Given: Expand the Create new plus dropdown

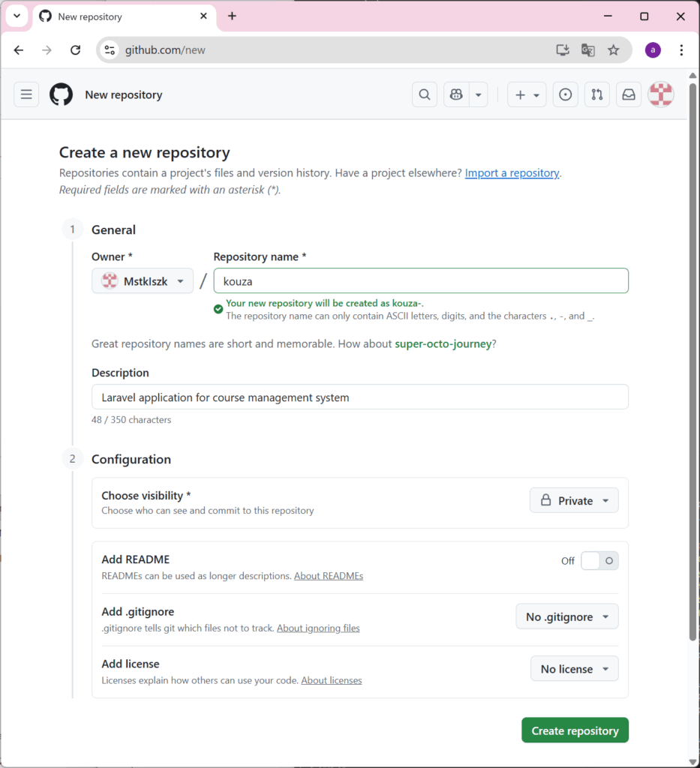Looking at the screenshot, I should tap(527, 94).
